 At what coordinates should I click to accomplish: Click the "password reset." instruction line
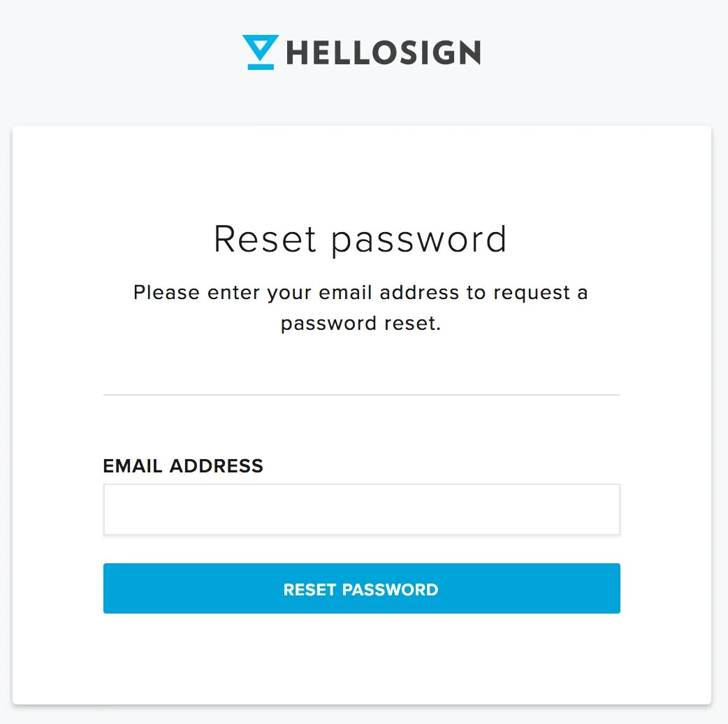pos(361,324)
